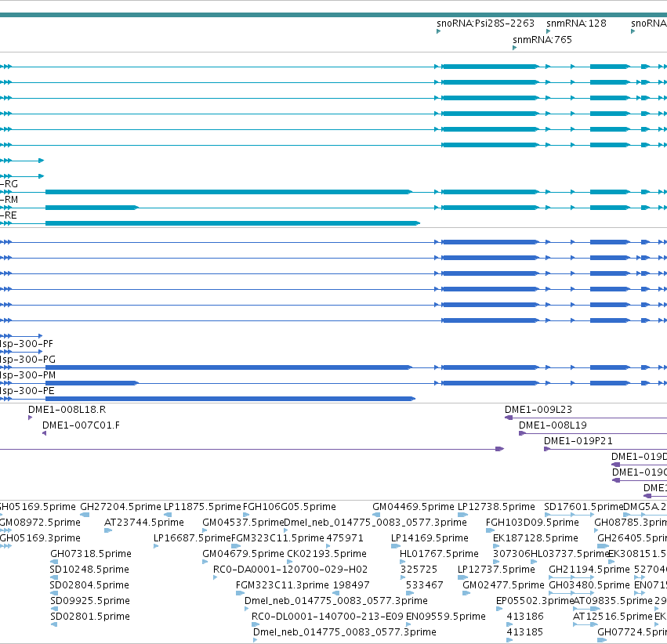Select the EK187128.5prime EST label
The image size is (667, 644).
click(x=535, y=538)
